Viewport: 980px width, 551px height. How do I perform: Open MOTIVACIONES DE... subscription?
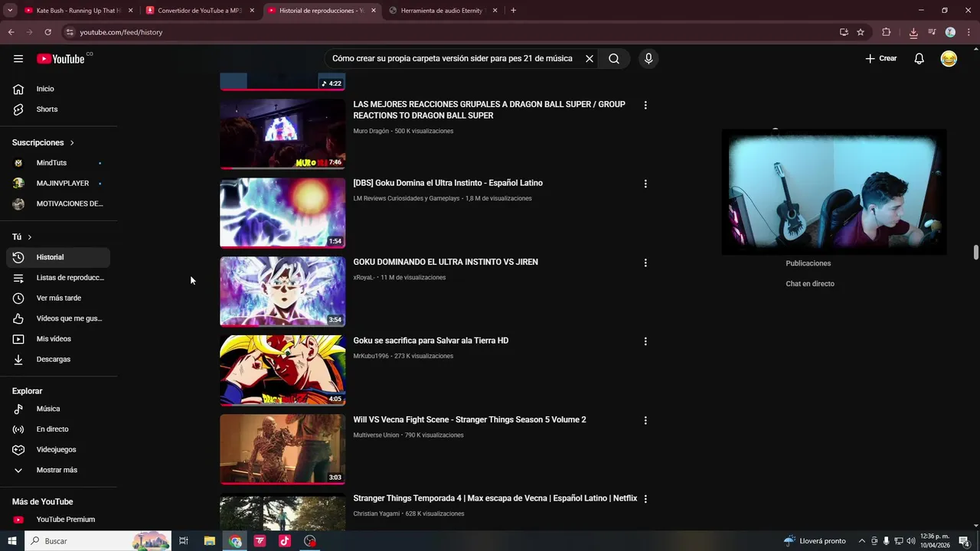click(58, 204)
